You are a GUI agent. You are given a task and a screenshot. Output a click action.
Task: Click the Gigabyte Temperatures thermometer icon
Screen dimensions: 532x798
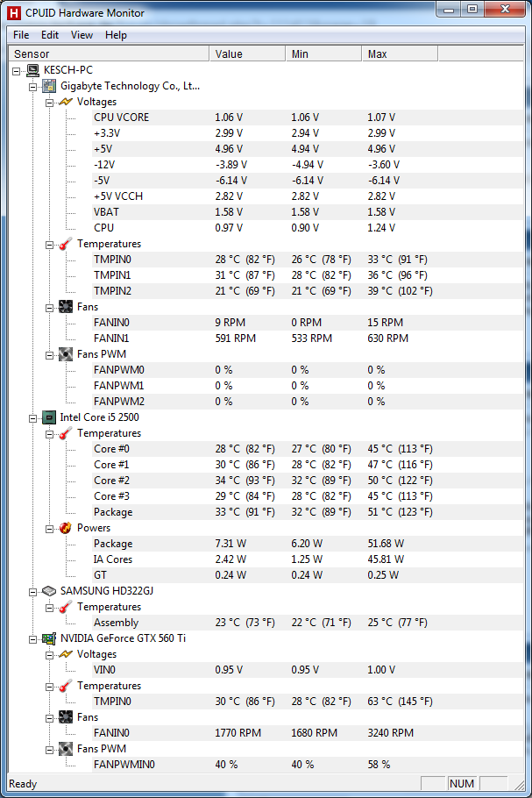pyautogui.click(x=66, y=244)
